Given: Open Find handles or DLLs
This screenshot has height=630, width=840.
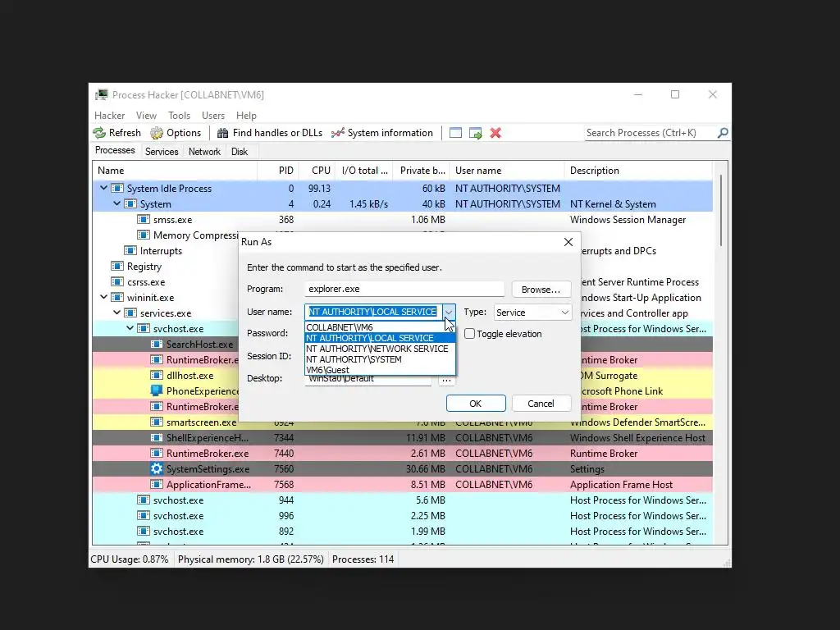Looking at the screenshot, I should click(269, 133).
